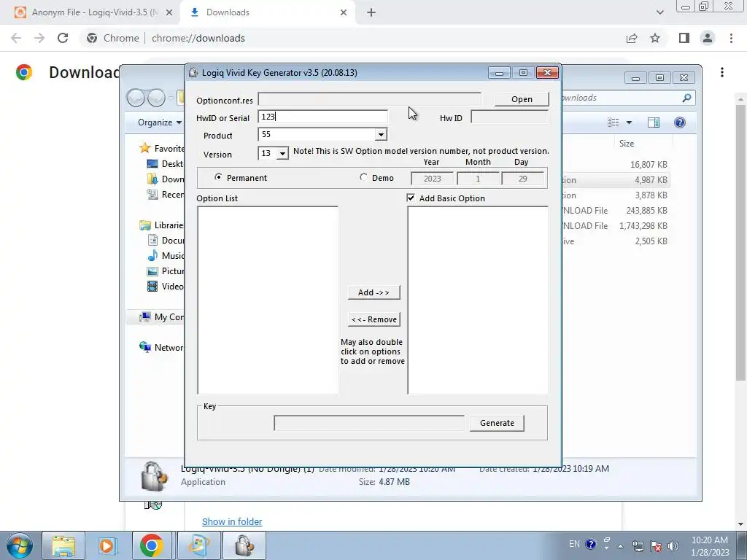Close the Downloads tab
Image resolution: width=747 pixels, height=560 pixels.
[344, 12]
